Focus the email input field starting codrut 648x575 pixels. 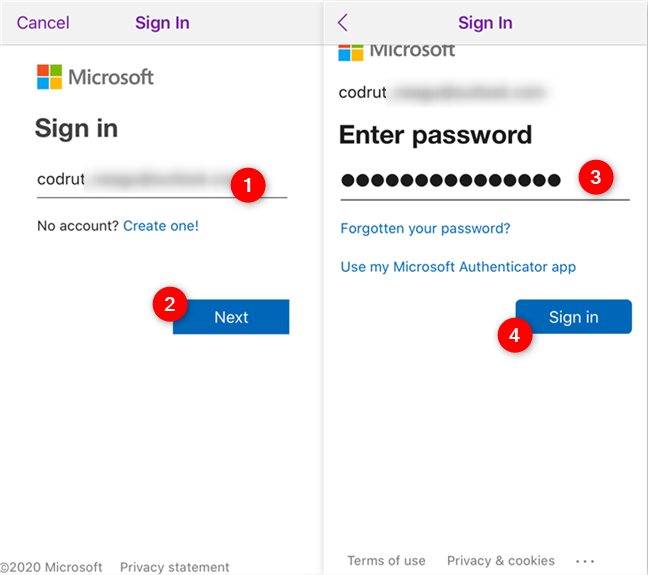pyautogui.click(x=162, y=180)
